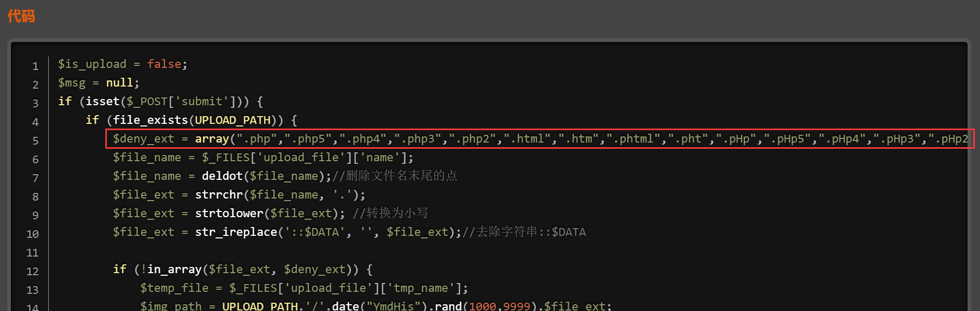Click the 转换为小写 comment text
This screenshot has width=980, height=311.
(397, 213)
